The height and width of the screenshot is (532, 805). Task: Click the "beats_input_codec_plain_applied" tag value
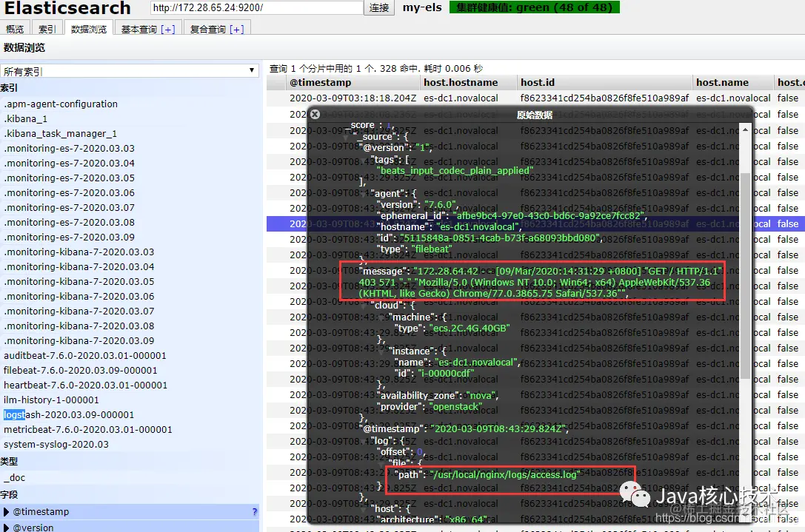point(455,171)
